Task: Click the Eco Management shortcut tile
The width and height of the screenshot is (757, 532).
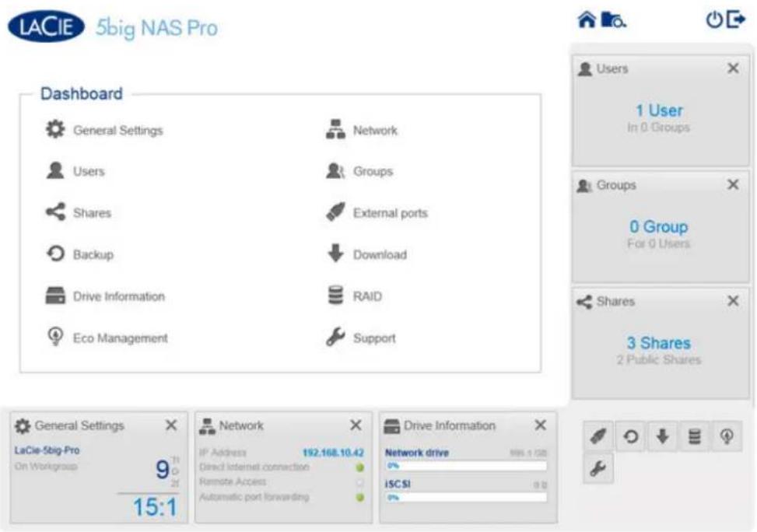Action: point(727,436)
